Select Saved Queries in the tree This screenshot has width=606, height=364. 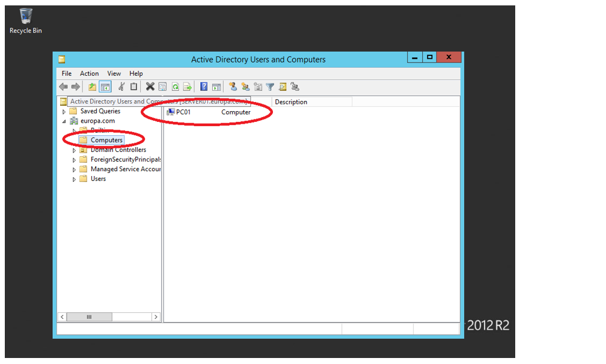[100, 111]
